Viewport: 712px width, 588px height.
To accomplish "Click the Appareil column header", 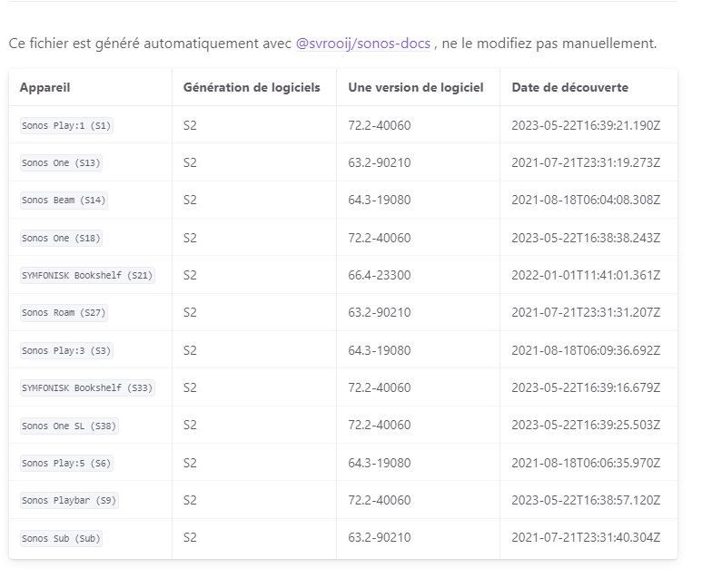I will click(45, 87).
